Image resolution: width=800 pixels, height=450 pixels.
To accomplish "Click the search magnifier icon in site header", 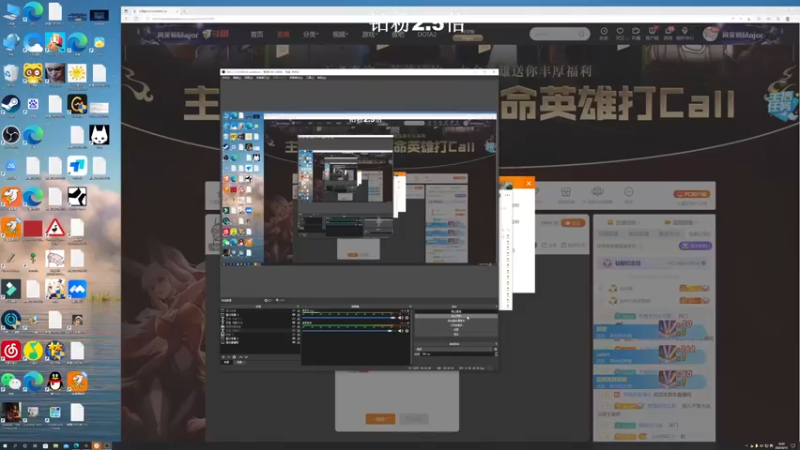I will (x=582, y=34).
